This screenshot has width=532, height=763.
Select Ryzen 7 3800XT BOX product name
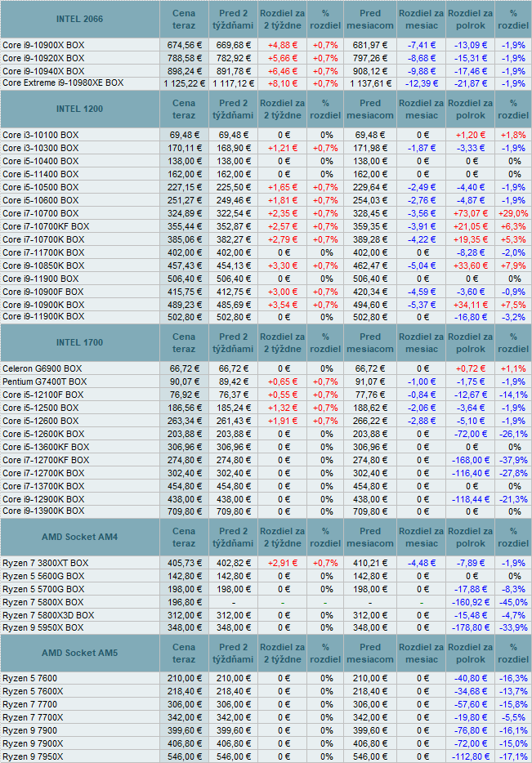[x=45, y=564]
